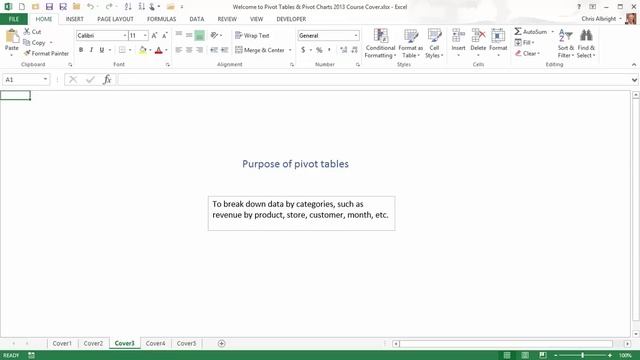
Task: Click the Orientation text angle icon
Action: point(214,36)
